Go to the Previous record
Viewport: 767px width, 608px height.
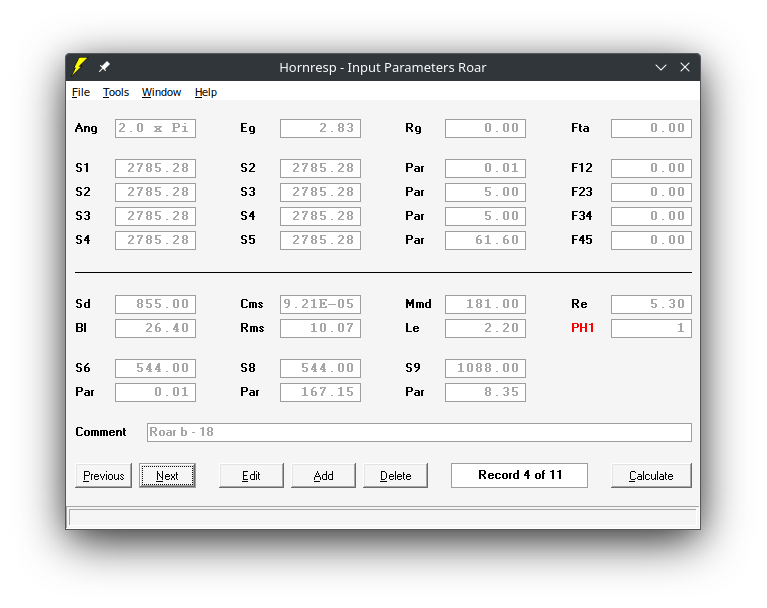pyautogui.click(x=104, y=475)
